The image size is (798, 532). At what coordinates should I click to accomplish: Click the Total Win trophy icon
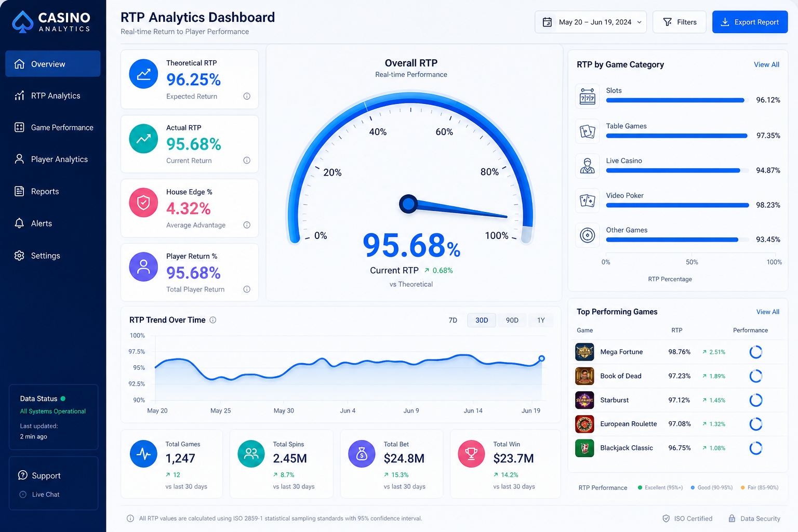(471, 454)
